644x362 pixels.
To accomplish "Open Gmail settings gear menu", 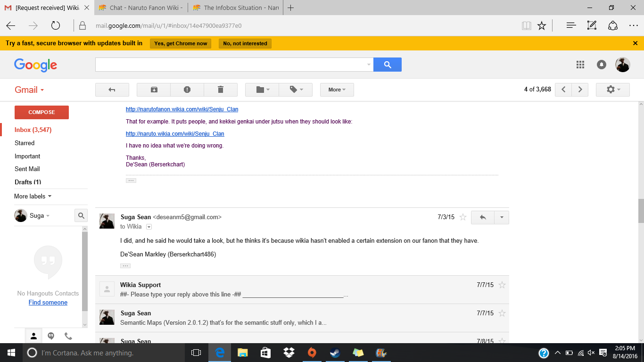I will 613,90.
